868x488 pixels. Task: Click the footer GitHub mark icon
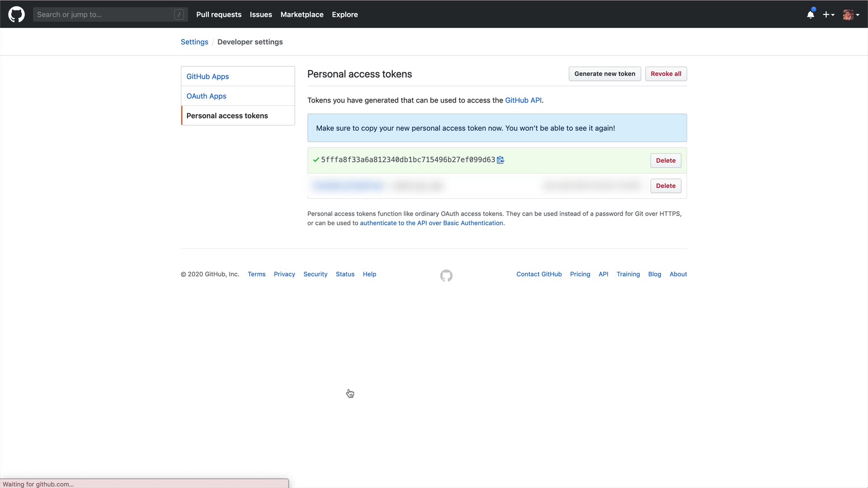point(446,276)
